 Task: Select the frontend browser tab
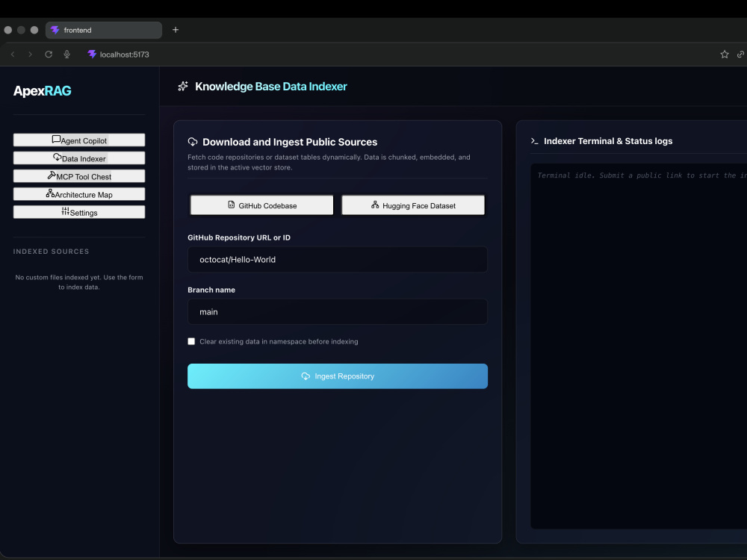(x=104, y=30)
